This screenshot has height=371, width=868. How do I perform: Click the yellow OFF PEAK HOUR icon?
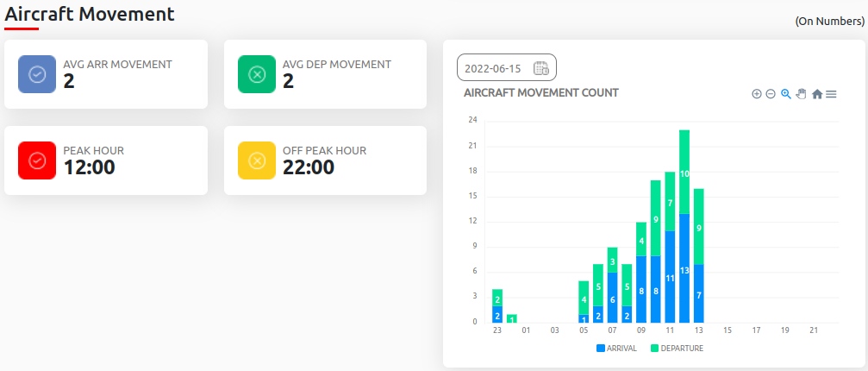(x=257, y=160)
